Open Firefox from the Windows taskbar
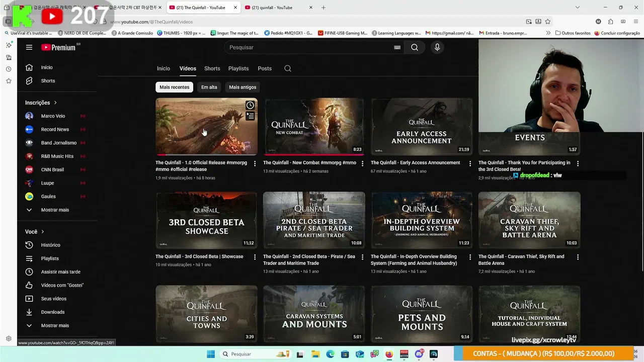This screenshot has width=644, height=362. coord(389,354)
